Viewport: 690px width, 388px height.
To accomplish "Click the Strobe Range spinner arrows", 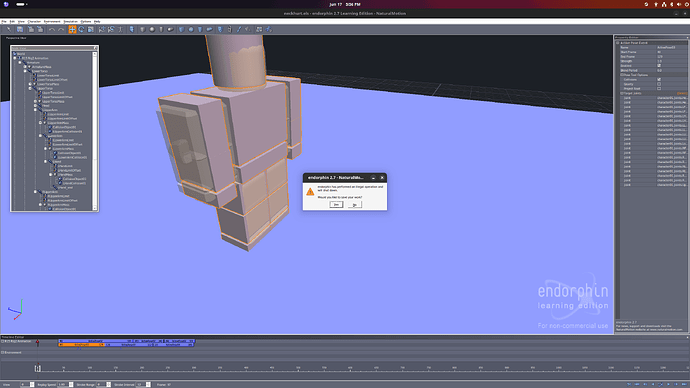I will tap(109, 385).
